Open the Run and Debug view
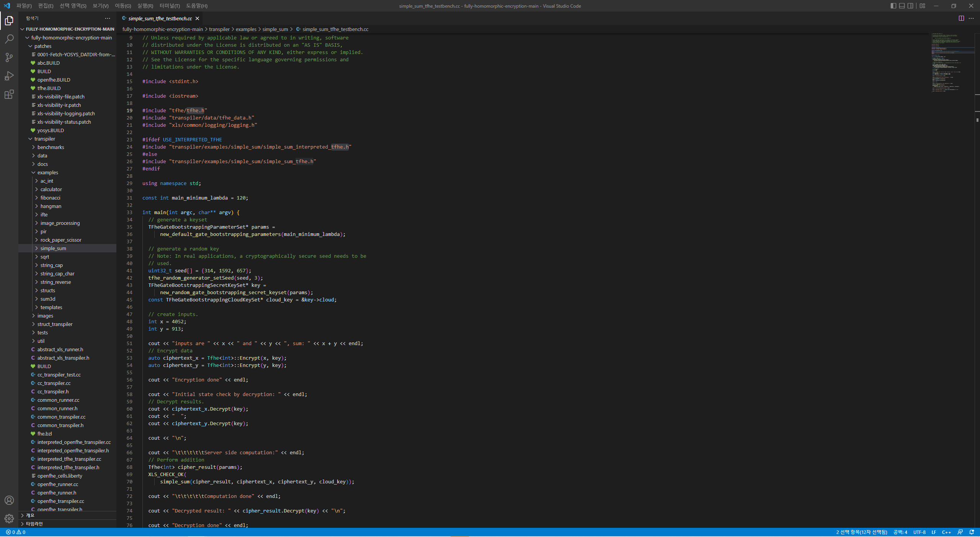Screen dimensions: 980x537 [9, 76]
